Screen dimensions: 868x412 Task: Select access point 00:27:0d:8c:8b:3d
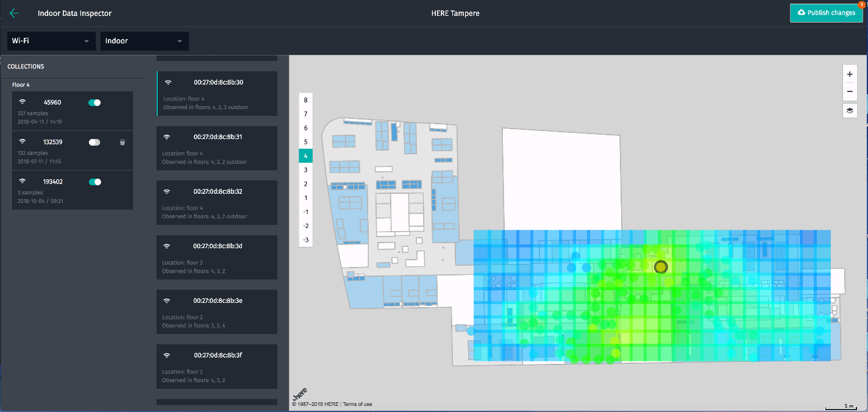[x=217, y=257]
